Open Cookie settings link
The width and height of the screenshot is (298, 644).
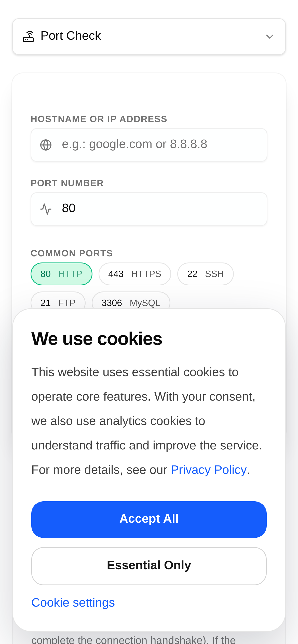tap(73, 603)
